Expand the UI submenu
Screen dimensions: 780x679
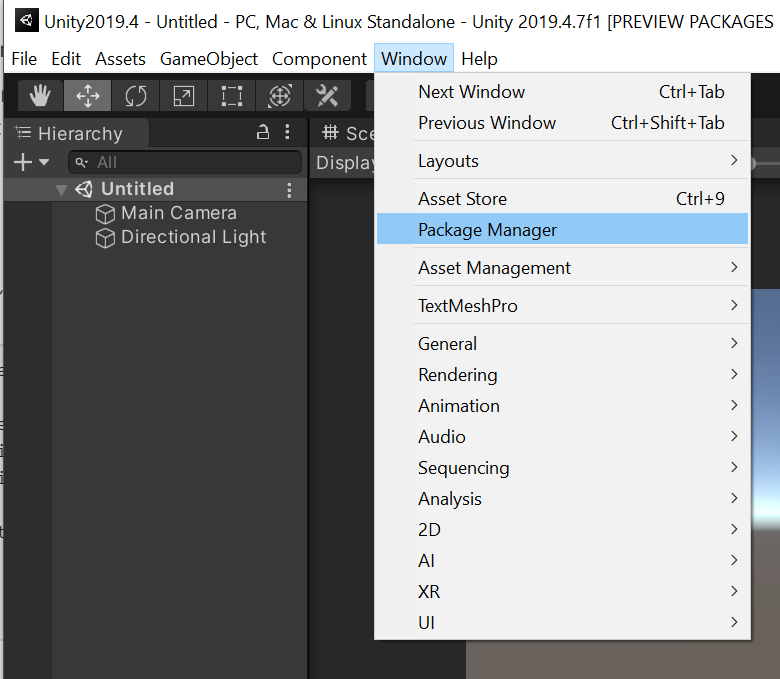562,623
